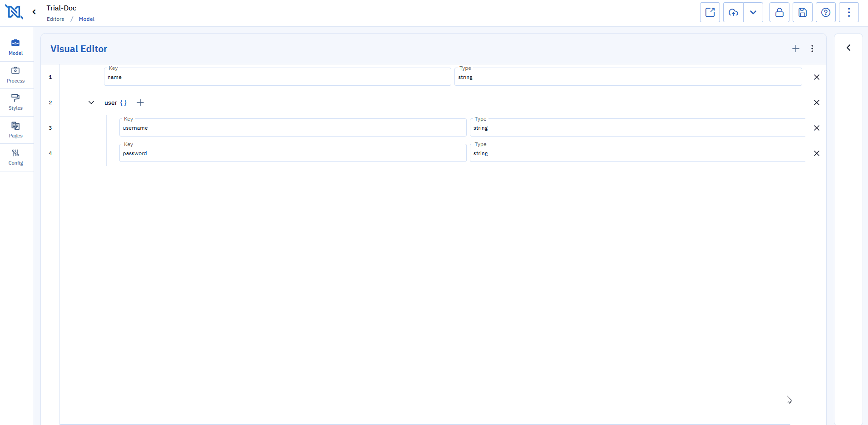Click the save disk icon

coord(803,12)
